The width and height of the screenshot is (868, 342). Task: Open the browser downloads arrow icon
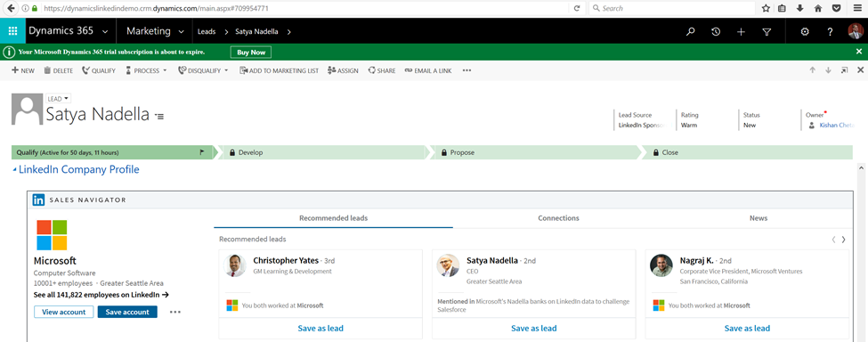(800, 8)
